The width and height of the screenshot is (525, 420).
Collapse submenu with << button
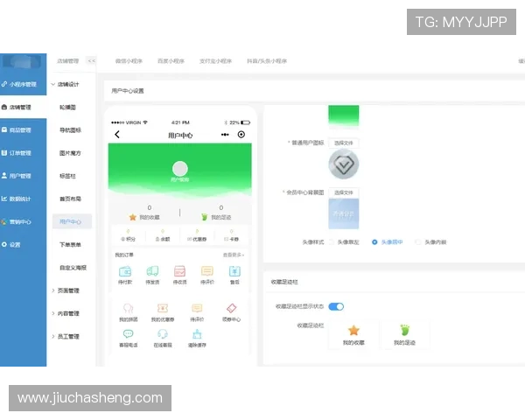coord(91,61)
